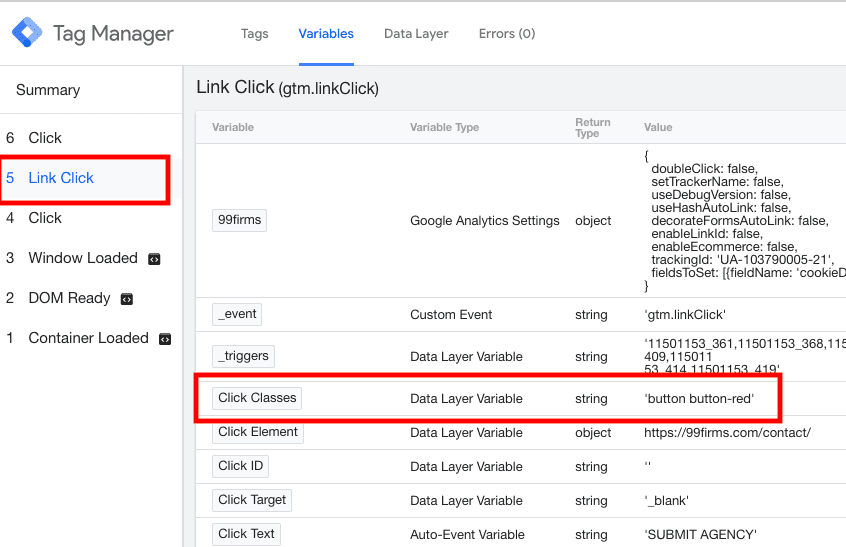846x547 pixels.
Task: Click the https://99firms.com/contact/ value
Action: coord(727,433)
